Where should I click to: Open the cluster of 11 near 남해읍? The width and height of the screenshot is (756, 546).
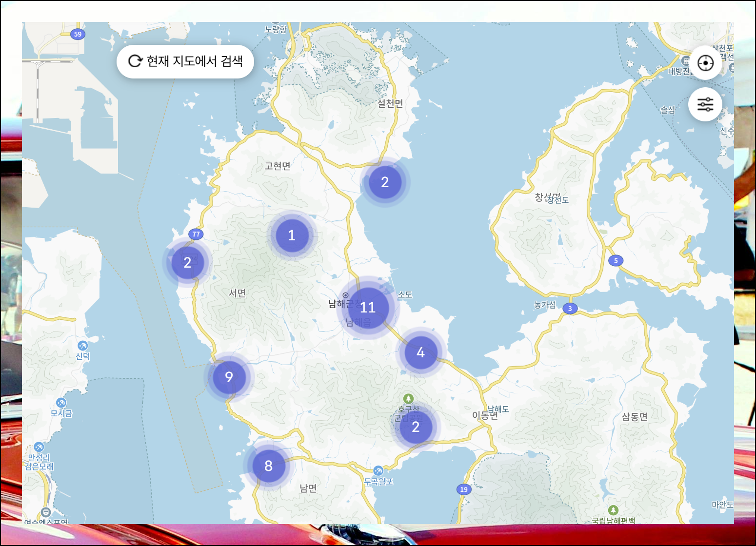click(368, 308)
